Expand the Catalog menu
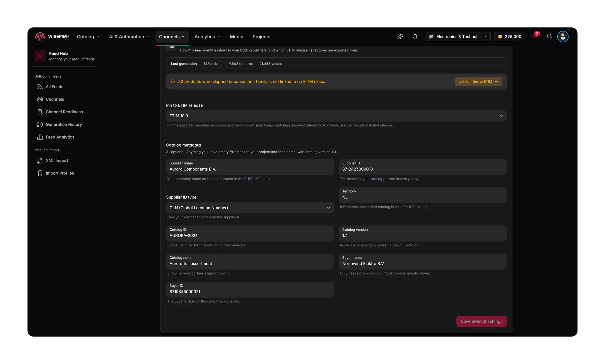 (x=88, y=37)
